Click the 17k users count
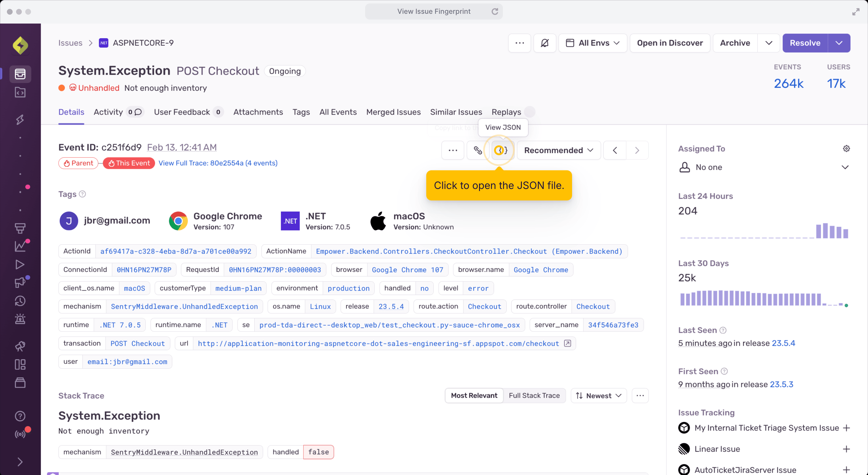Screen dimensions: 868x475 tap(836, 83)
